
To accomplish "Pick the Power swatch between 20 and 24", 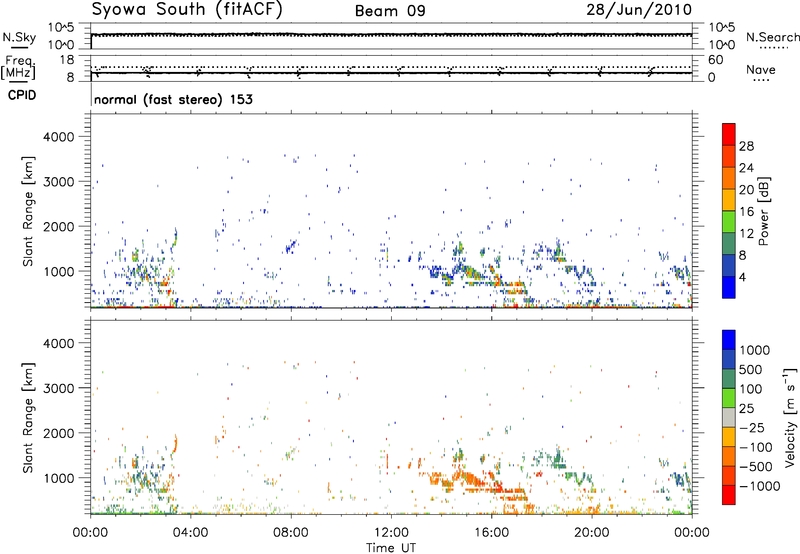I will tap(729, 178).
